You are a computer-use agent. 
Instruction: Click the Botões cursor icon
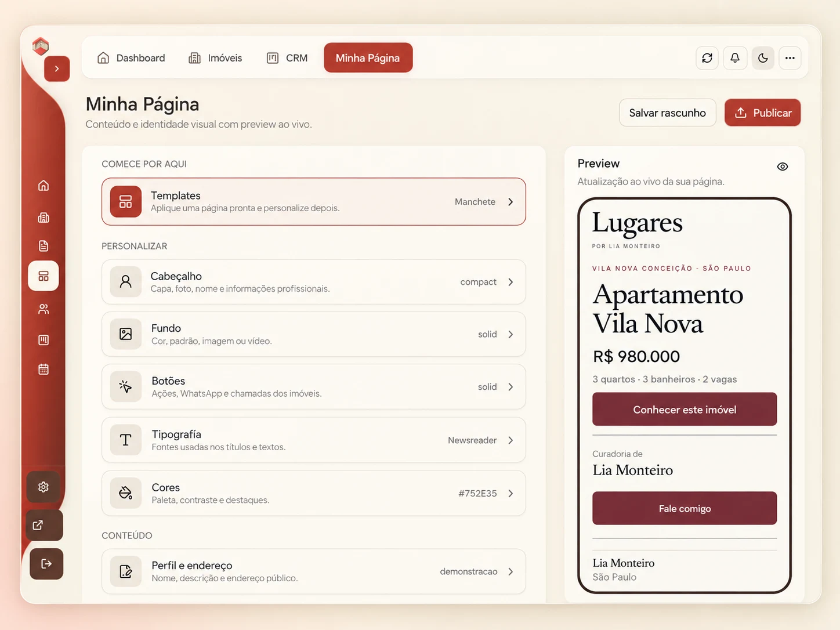point(126,387)
